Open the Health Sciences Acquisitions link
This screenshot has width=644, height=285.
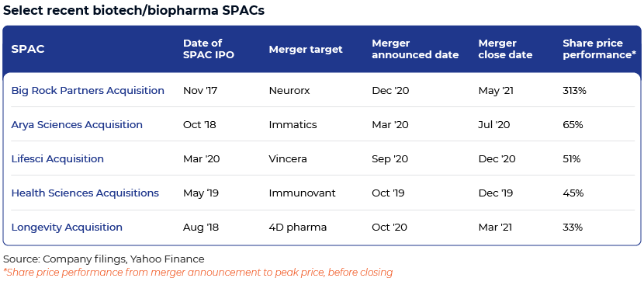pyautogui.click(x=85, y=193)
